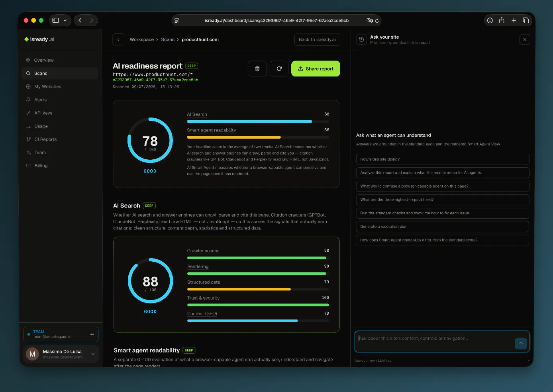Click the AI Search score bar
This screenshot has height=392, width=553.
point(258,122)
